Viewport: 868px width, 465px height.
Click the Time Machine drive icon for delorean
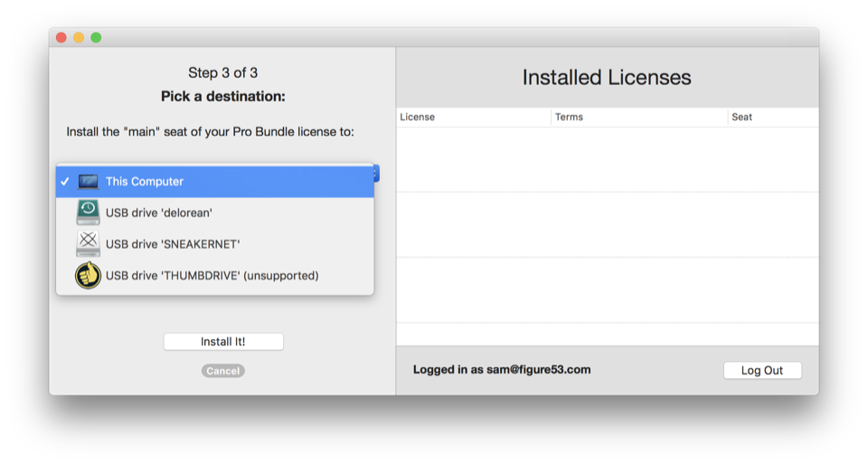(x=88, y=213)
